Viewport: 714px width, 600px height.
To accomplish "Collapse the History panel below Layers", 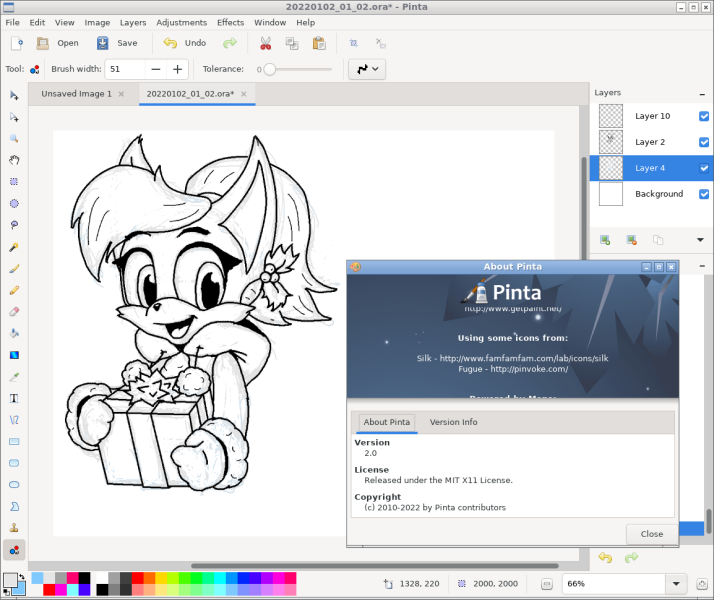I will click(702, 266).
